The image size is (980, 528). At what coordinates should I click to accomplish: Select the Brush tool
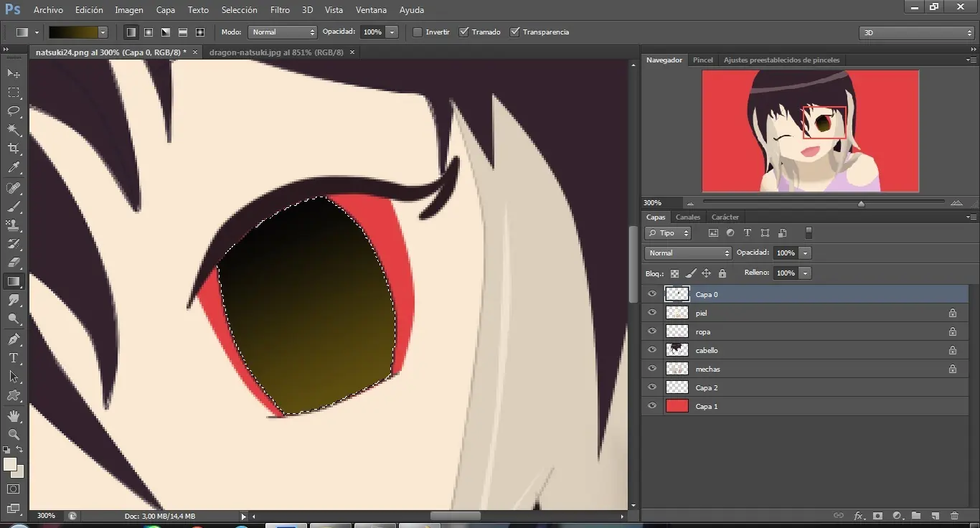tap(14, 207)
